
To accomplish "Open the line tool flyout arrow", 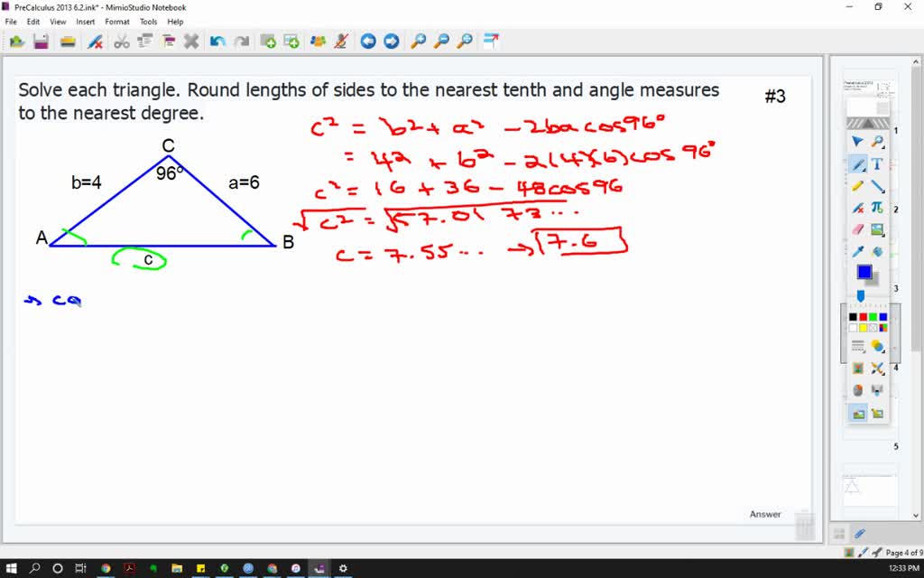I will coord(882,192).
